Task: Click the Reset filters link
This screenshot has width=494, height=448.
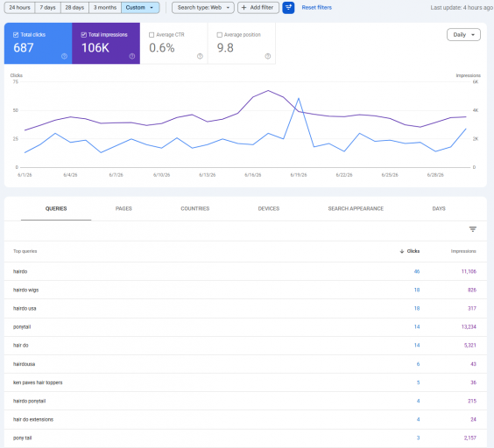Action: click(316, 8)
